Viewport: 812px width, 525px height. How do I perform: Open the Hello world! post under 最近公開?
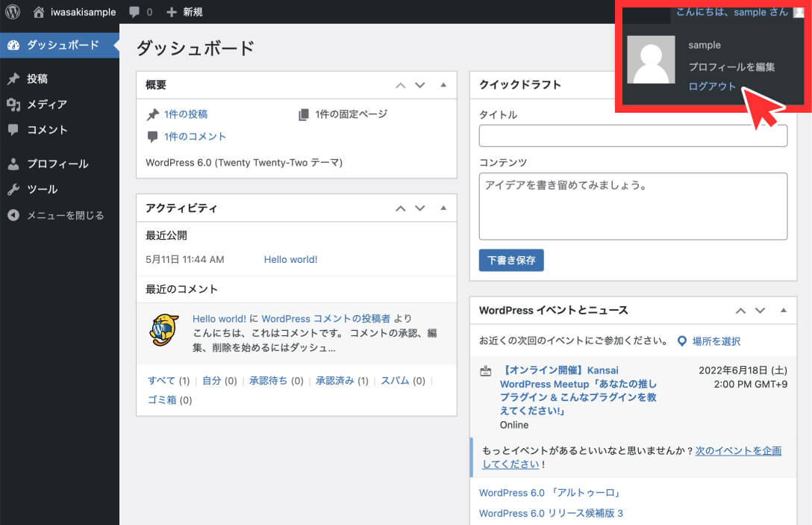tap(290, 260)
